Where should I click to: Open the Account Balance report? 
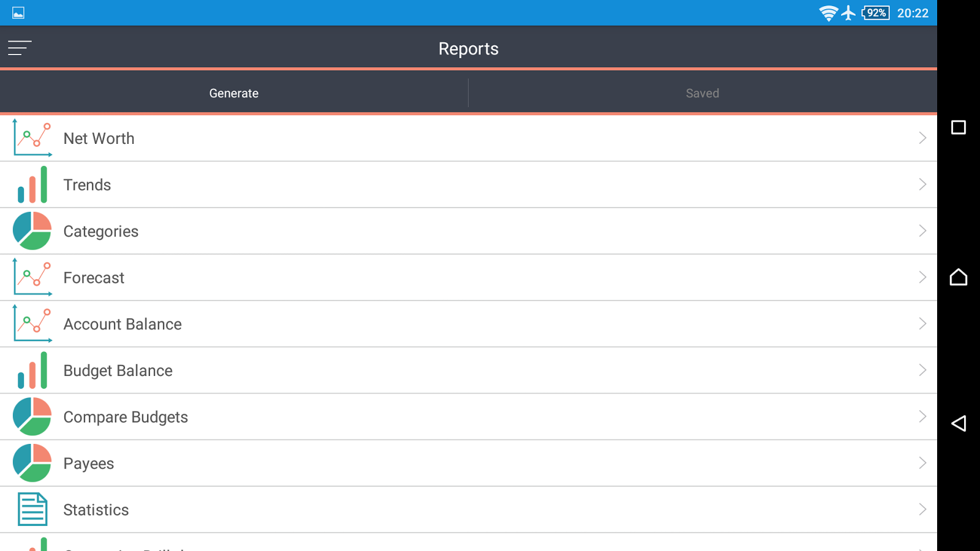pos(123,324)
